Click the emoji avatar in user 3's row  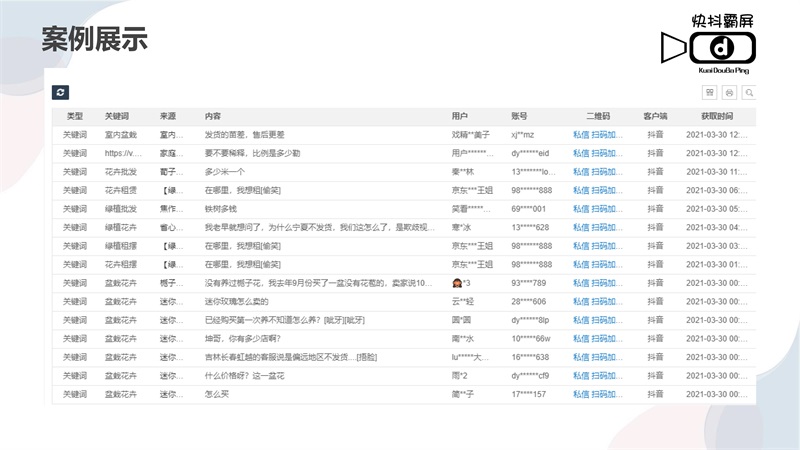coord(458,283)
